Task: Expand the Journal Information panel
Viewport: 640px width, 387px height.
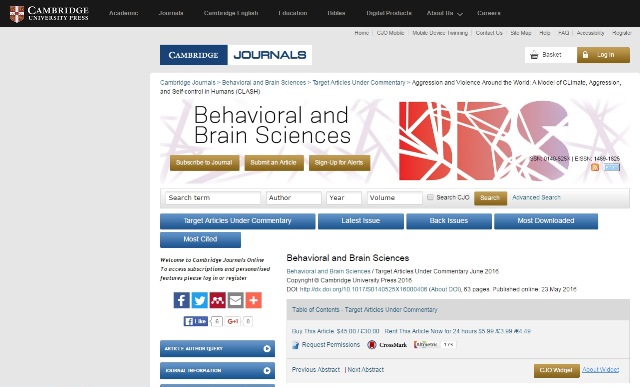Action: (x=217, y=371)
